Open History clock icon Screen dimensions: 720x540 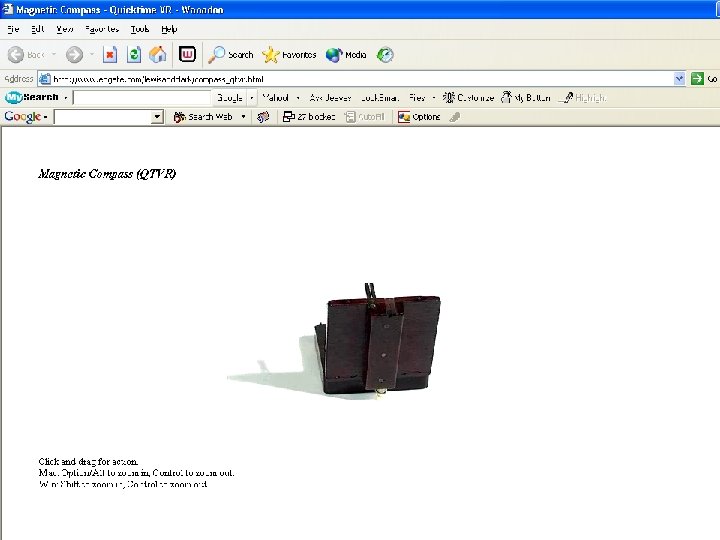[385, 55]
